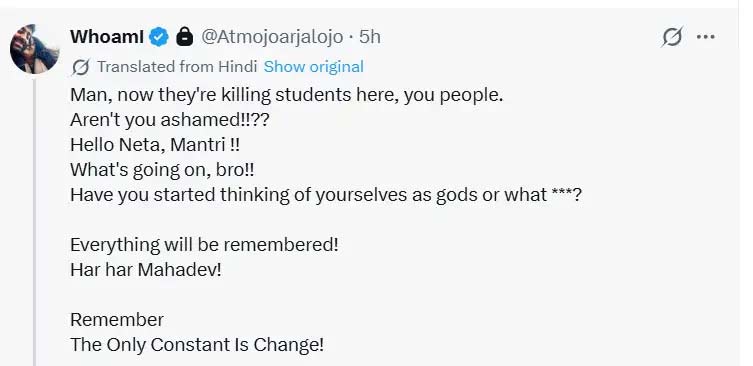Image resolution: width=753 pixels, height=366 pixels.
Task: Click the text 'Aren't you ashamed!!??'
Action: tap(170, 120)
